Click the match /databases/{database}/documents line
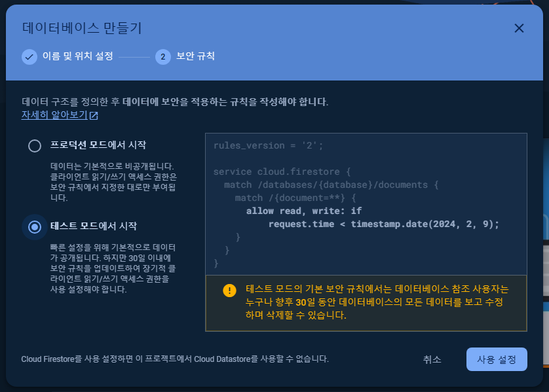The image size is (549, 392). 331,185
